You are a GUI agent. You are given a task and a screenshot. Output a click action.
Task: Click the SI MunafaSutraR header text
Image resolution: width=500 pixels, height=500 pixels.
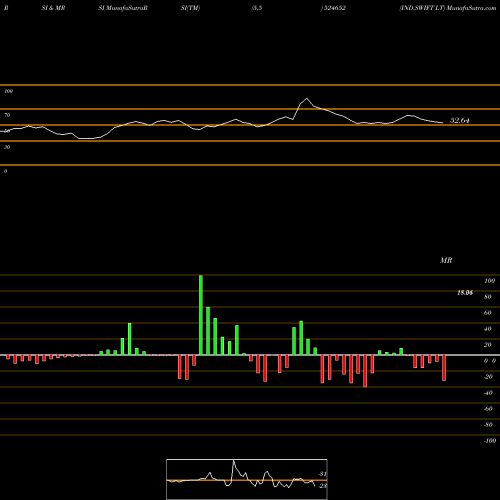(x=123, y=8)
